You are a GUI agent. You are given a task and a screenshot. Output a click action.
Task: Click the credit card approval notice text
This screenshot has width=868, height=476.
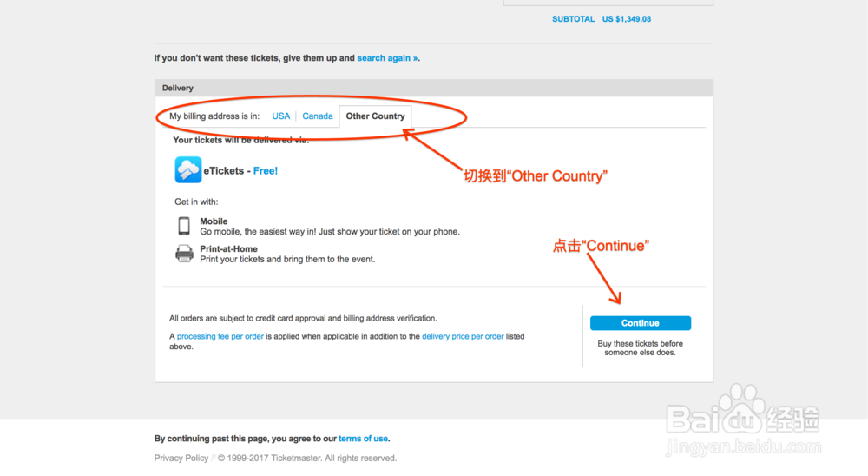(x=303, y=318)
